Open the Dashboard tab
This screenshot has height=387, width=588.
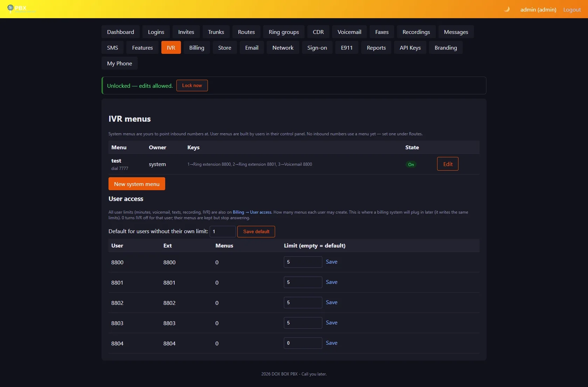click(120, 32)
